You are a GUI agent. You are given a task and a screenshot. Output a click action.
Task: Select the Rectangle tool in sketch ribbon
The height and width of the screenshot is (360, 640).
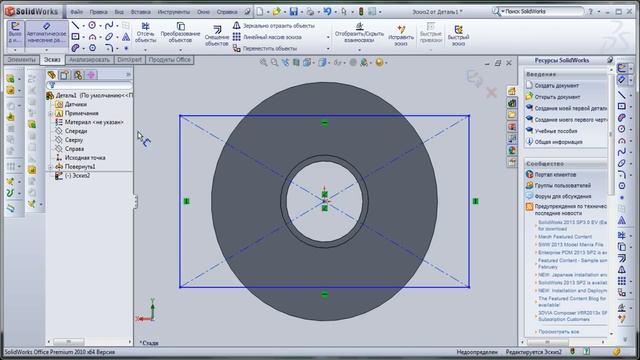pyautogui.click(x=76, y=37)
